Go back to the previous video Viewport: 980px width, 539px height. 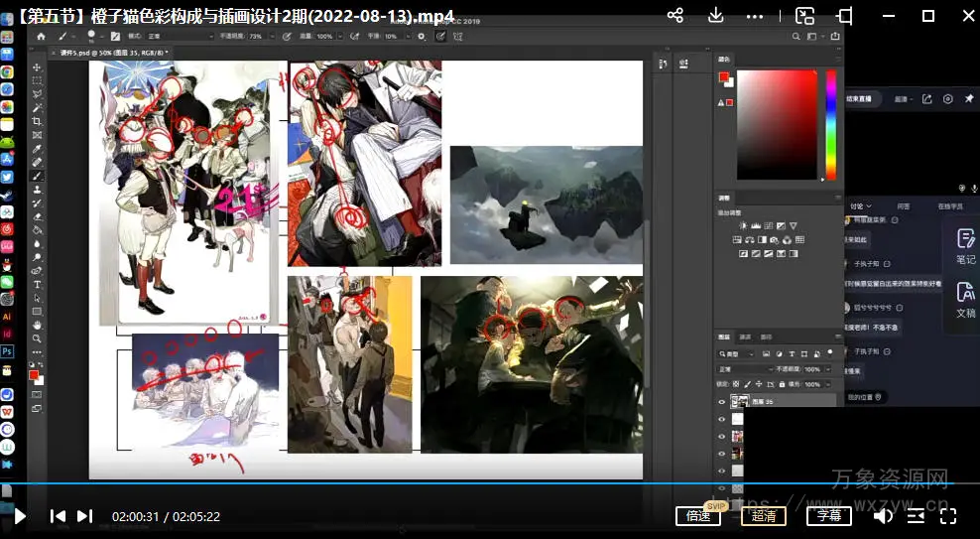58,516
